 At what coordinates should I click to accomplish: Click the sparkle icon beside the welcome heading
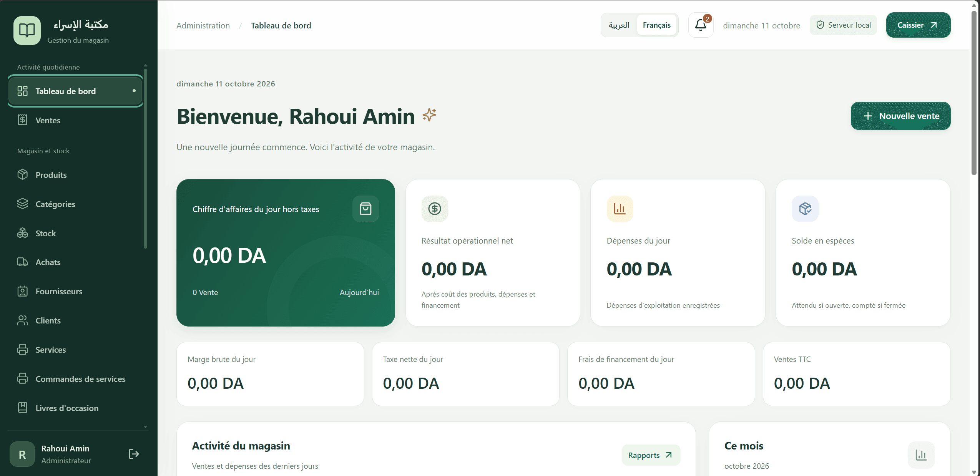coord(429,115)
